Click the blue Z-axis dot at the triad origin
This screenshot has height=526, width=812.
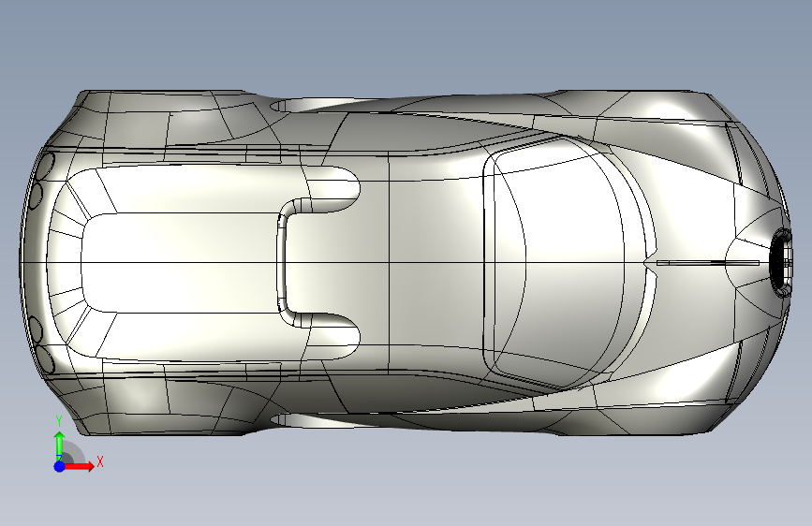pos(60,466)
